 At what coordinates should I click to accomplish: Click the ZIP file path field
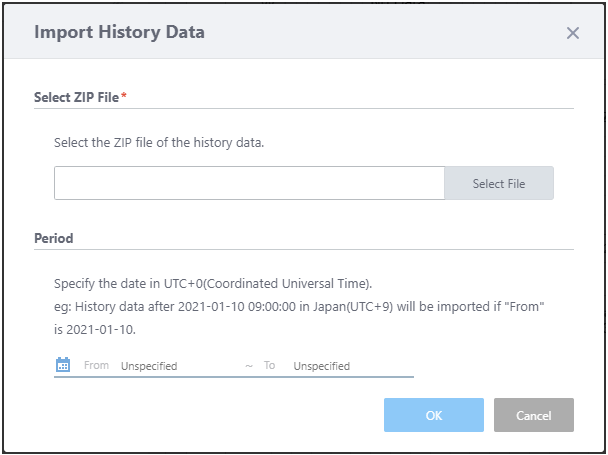[x=249, y=183]
